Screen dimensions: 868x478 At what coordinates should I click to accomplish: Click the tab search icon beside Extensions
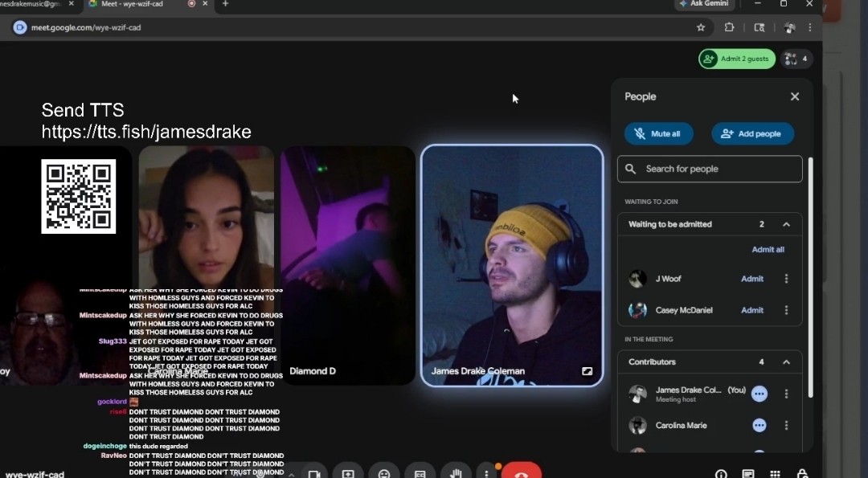(x=759, y=27)
